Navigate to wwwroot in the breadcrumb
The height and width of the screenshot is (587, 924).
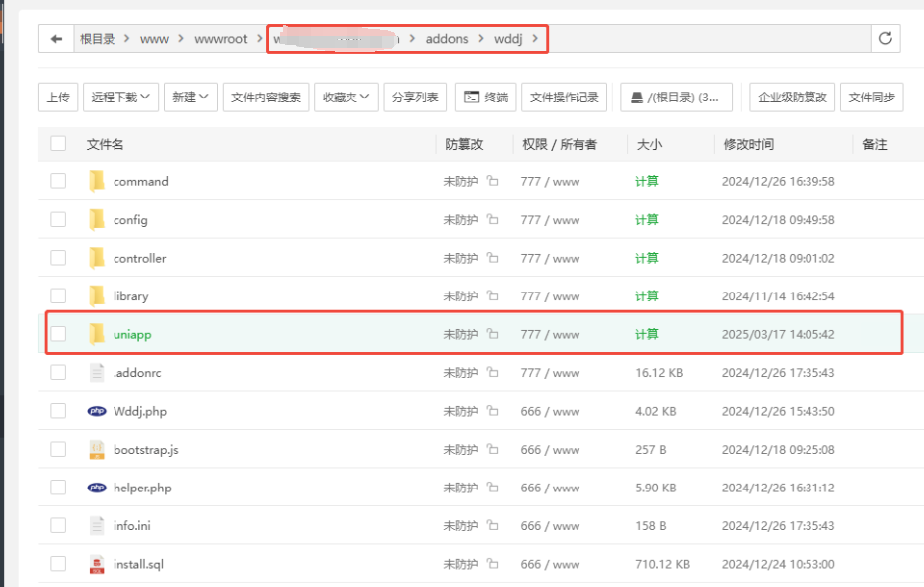(222, 39)
